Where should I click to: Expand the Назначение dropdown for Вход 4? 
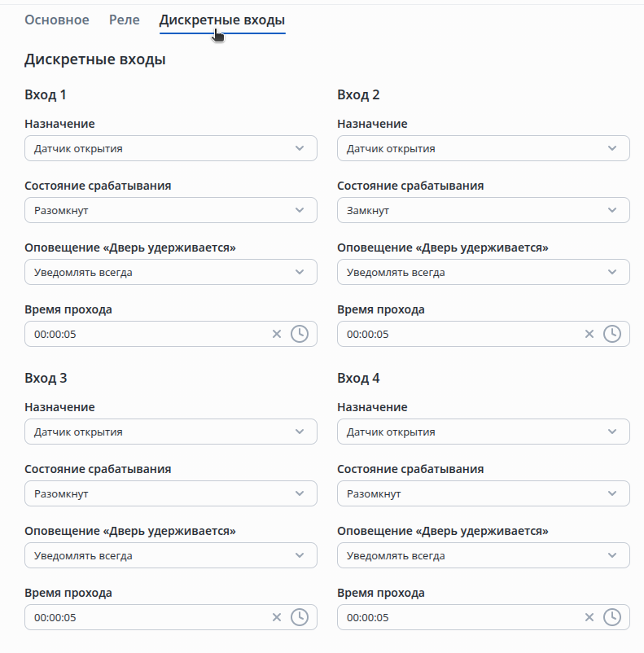click(x=483, y=432)
